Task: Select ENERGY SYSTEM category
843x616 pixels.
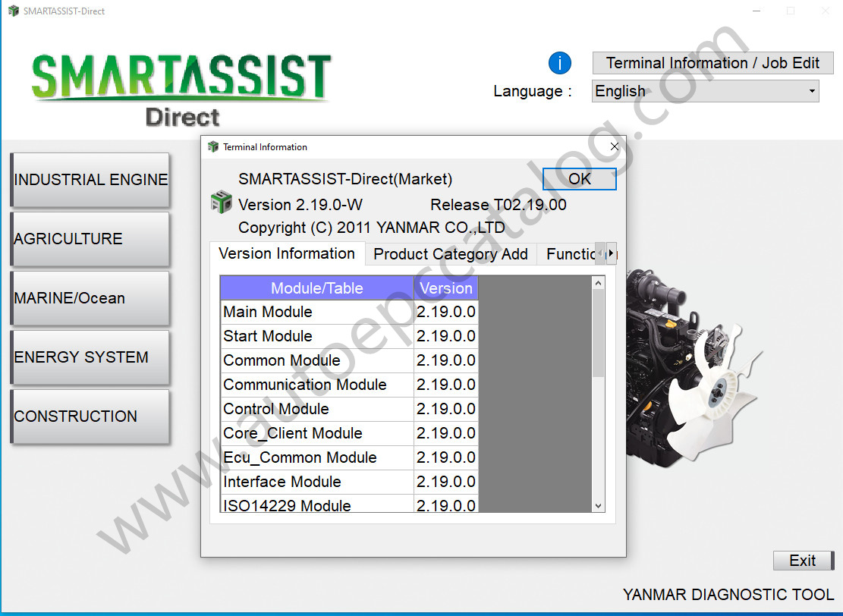Action: [x=90, y=357]
